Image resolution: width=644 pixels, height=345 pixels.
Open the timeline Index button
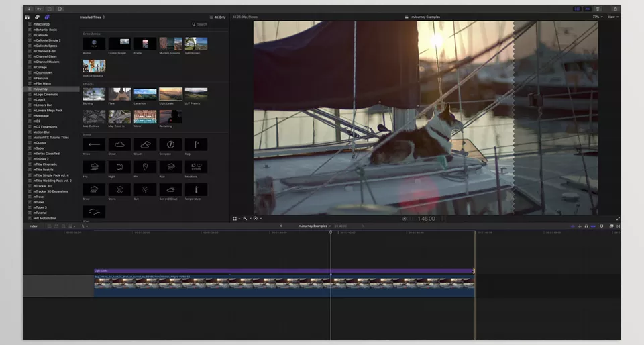pos(34,226)
